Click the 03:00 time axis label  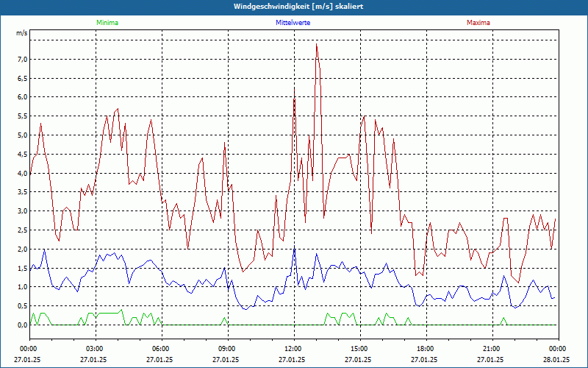(95, 348)
